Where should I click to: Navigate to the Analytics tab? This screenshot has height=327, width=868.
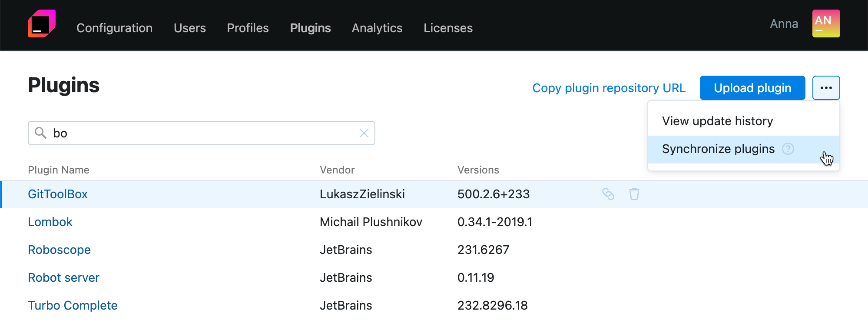[x=377, y=28]
